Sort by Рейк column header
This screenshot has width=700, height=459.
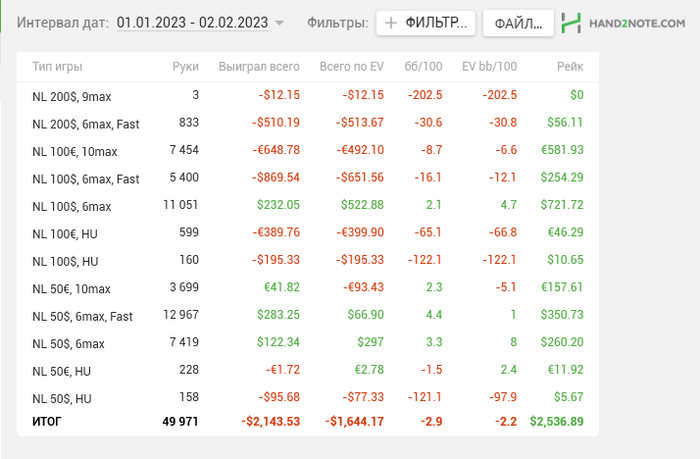pyautogui.click(x=570, y=67)
